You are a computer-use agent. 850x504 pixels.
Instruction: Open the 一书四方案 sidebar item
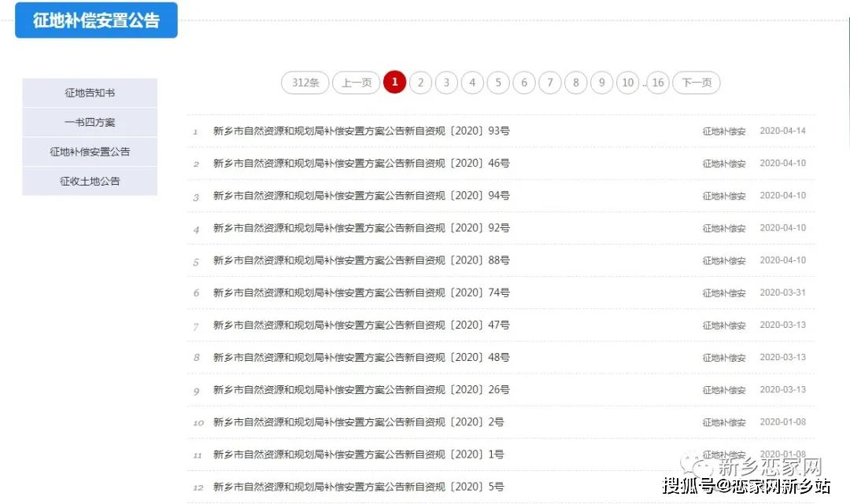(90, 123)
